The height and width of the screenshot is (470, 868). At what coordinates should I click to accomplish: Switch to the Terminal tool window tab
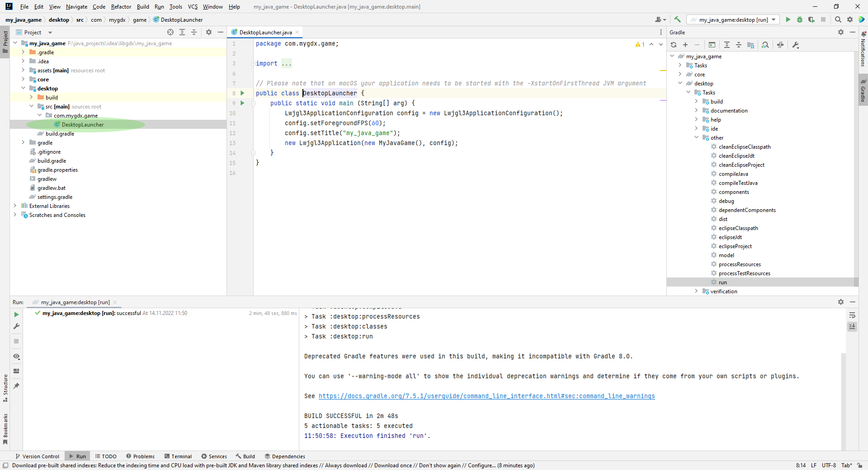tap(178, 456)
